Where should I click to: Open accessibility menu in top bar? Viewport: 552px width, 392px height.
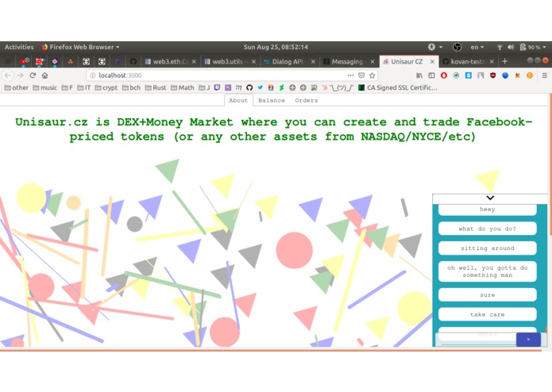coord(435,47)
